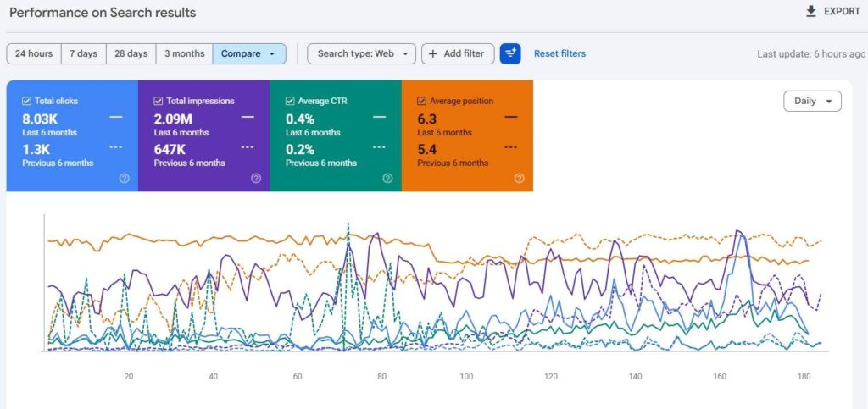The width and height of the screenshot is (868, 409).
Task: Click the orange Average position card
Action: click(467, 136)
